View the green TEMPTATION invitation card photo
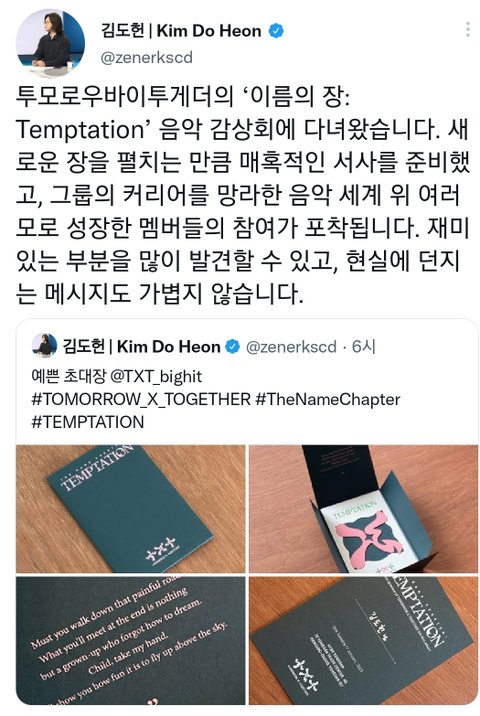Screen dimensions: 480x716 click(131, 509)
